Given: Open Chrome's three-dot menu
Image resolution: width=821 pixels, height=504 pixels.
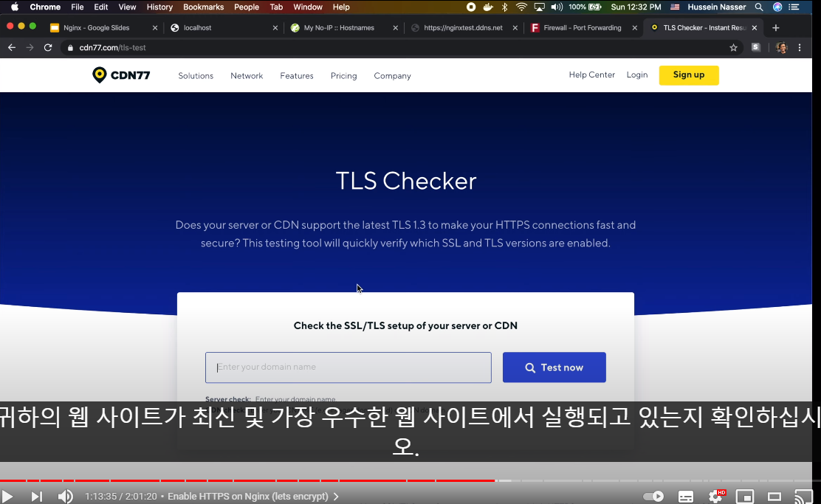Looking at the screenshot, I should click(800, 48).
